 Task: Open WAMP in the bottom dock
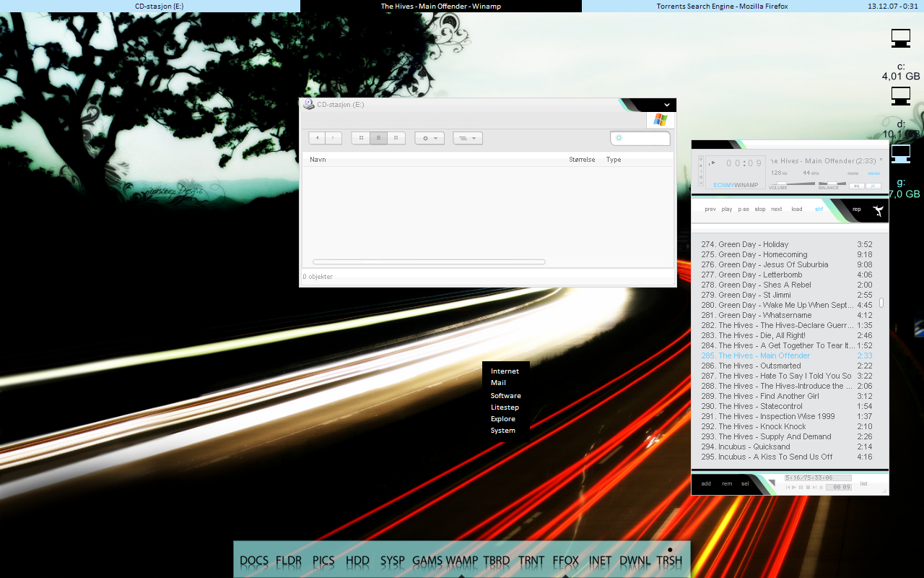(x=462, y=561)
